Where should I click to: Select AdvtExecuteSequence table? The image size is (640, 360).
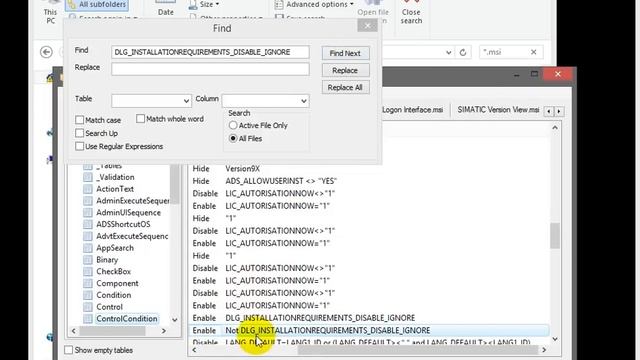[x=132, y=236]
